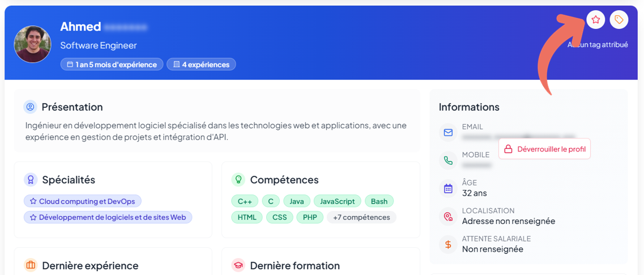The image size is (644, 275).
Task: Click the Présentation section icon
Action: coord(31,107)
